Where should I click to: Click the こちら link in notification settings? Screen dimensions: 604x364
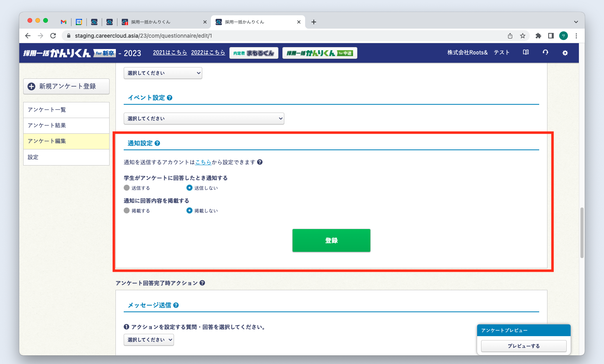[x=203, y=162]
